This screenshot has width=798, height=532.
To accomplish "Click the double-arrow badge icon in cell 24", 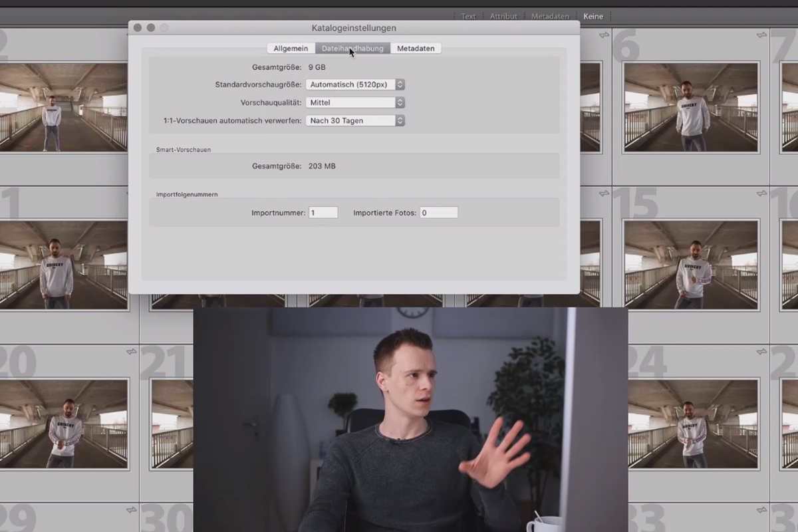I will 761,352.
